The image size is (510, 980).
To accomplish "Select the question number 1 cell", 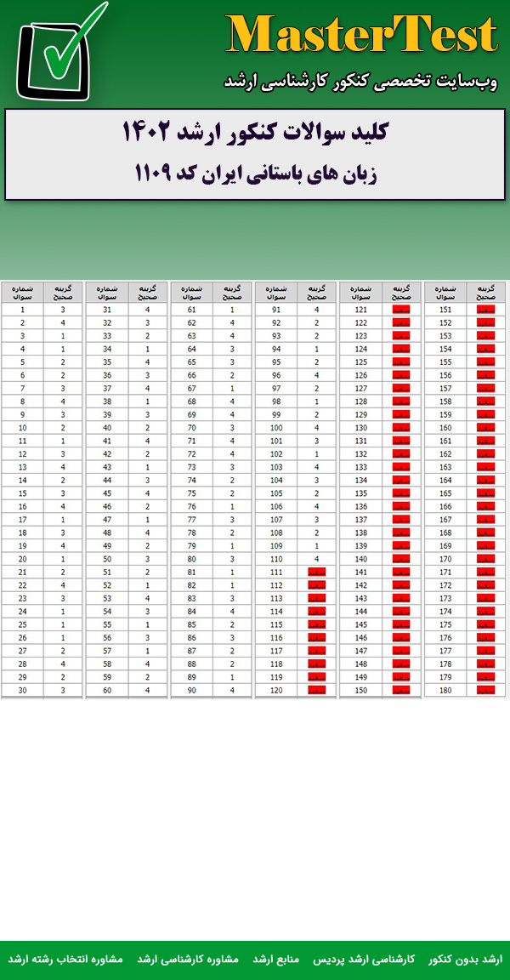I will 23,311.
